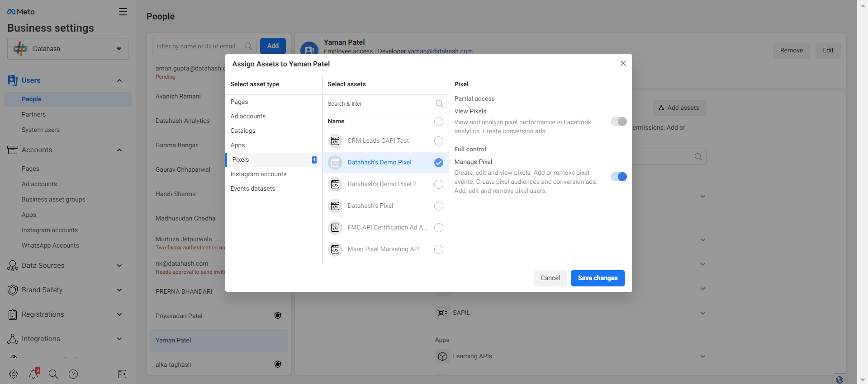Toggle the Manage Pixel full control switch
Image resolution: width=868 pixels, height=384 pixels.
click(619, 177)
